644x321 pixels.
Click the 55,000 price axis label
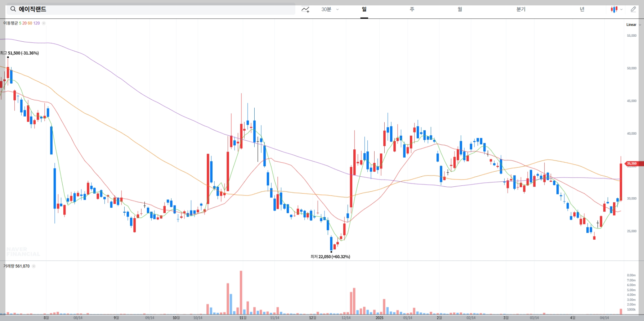pos(632,36)
